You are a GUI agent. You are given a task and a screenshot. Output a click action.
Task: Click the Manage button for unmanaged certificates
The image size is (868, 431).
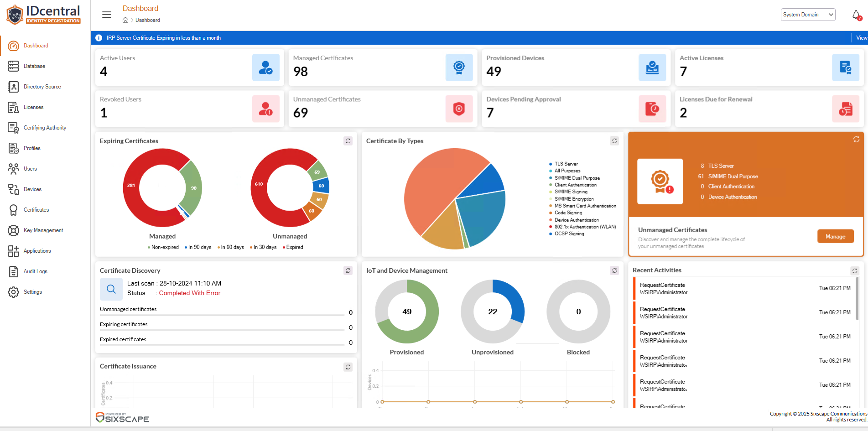(835, 236)
